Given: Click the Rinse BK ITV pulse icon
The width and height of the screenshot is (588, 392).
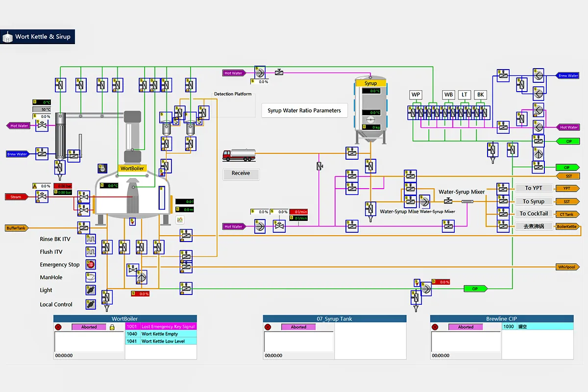Looking at the screenshot, I should click(x=91, y=239).
